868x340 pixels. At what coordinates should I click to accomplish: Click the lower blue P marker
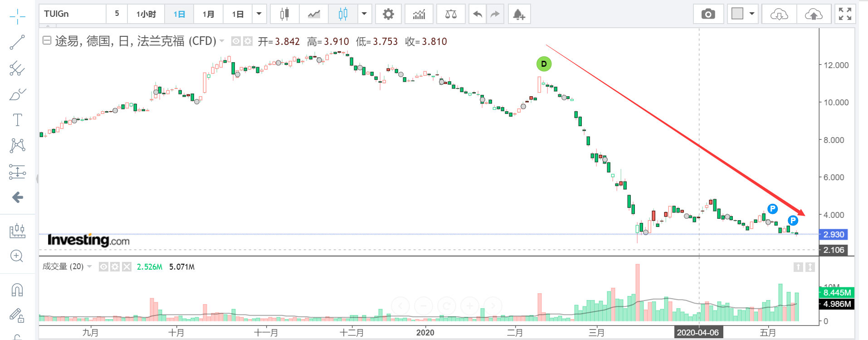793,221
